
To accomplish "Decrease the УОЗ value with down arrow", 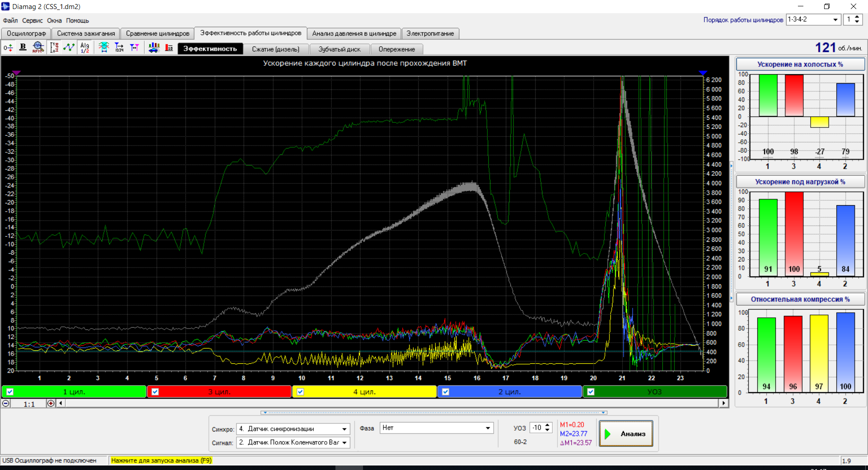I will (547, 430).
